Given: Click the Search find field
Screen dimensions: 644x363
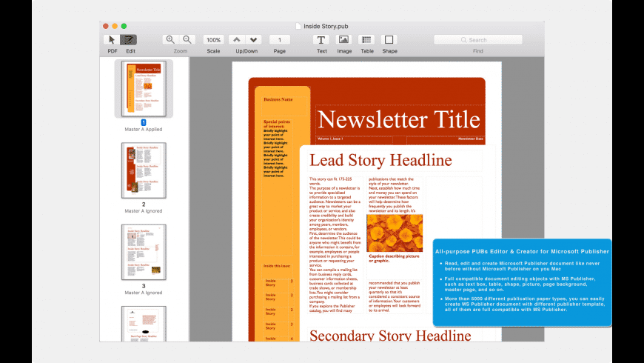Looking at the screenshot, I should [x=478, y=40].
